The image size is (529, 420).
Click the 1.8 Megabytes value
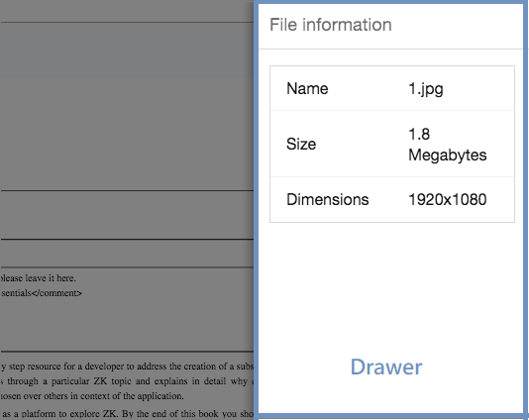[x=448, y=145]
